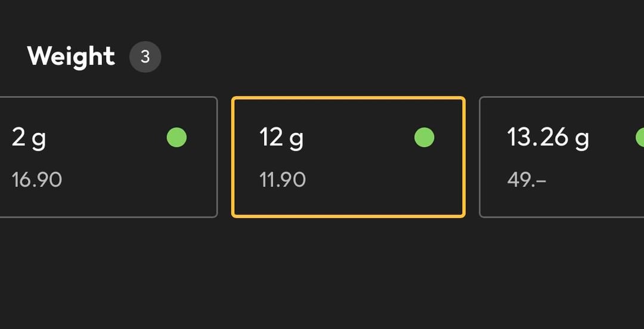Select the 12 g weight option card

[x=348, y=157]
